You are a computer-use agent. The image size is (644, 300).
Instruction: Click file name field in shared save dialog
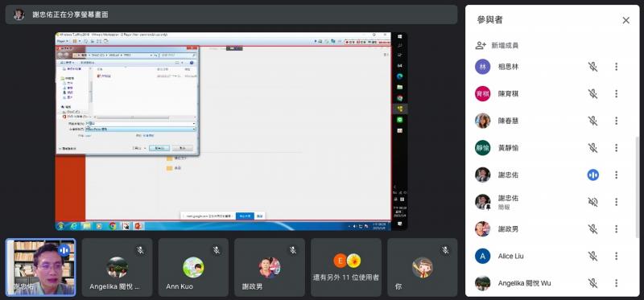click(140, 124)
